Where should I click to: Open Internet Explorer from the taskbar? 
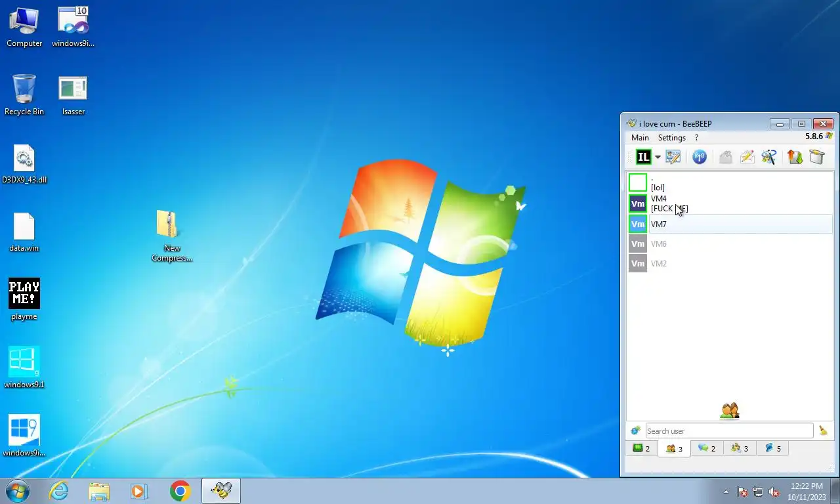[x=58, y=491]
